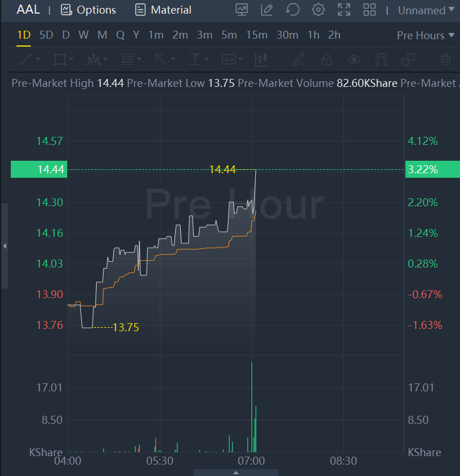The image size is (460, 476).
Task: Collapse the bottom panel arrow handle
Action: (x=236, y=472)
